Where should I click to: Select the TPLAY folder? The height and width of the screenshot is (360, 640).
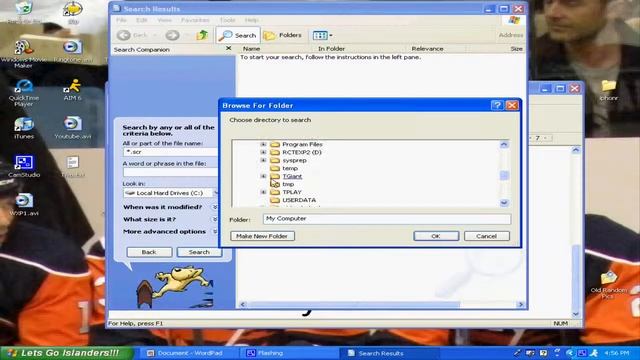[292, 192]
